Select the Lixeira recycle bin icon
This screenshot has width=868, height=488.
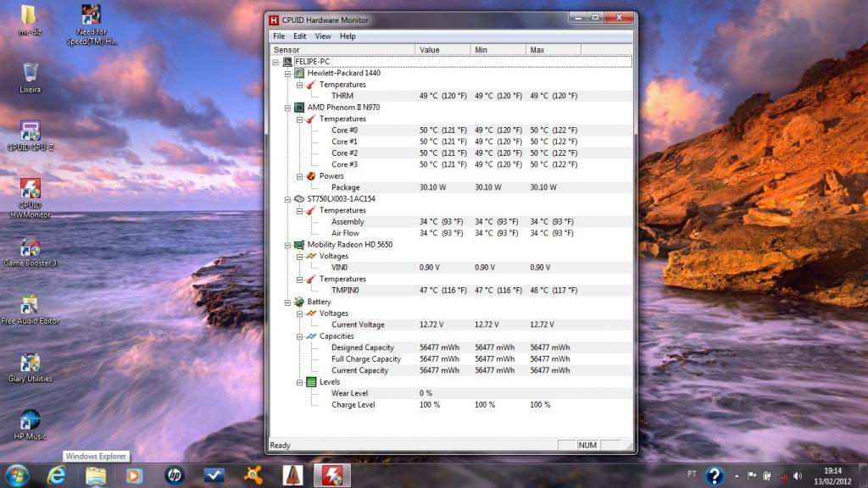click(x=30, y=77)
